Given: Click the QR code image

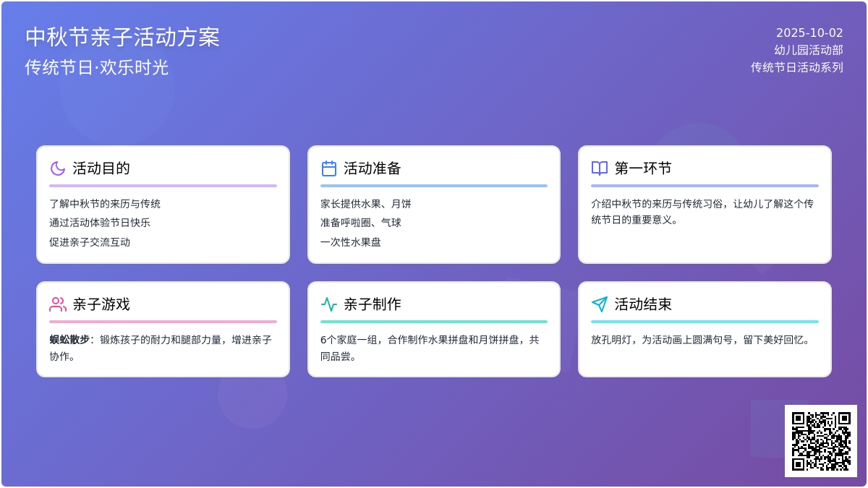Looking at the screenshot, I should [x=821, y=441].
